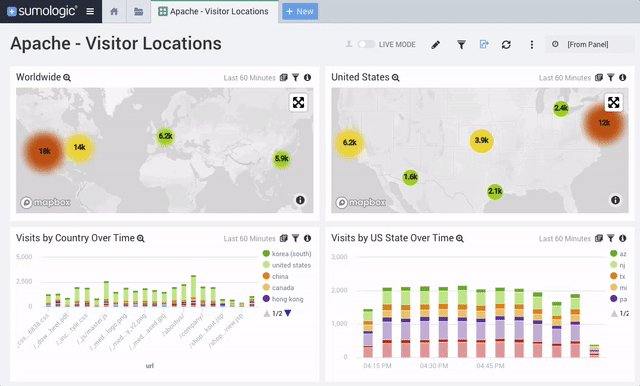Screen dimensions: 640x386
Task: Toggle the Live Mode switch
Action: pos(366,44)
